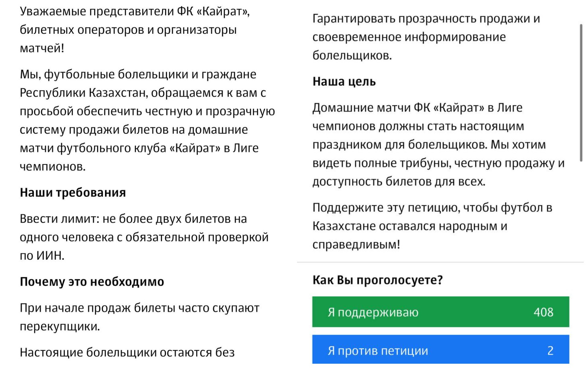Click the Ввести лимит ticket requirement paragraph

pyautogui.click(x=144, y=237)
